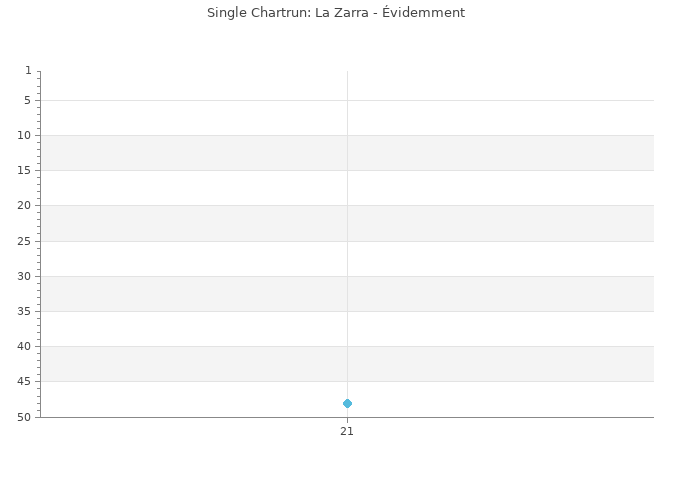This screenshot has width=673, height=500.
Task: Click the y-axis label 35
Action: (x=24, y=311)
